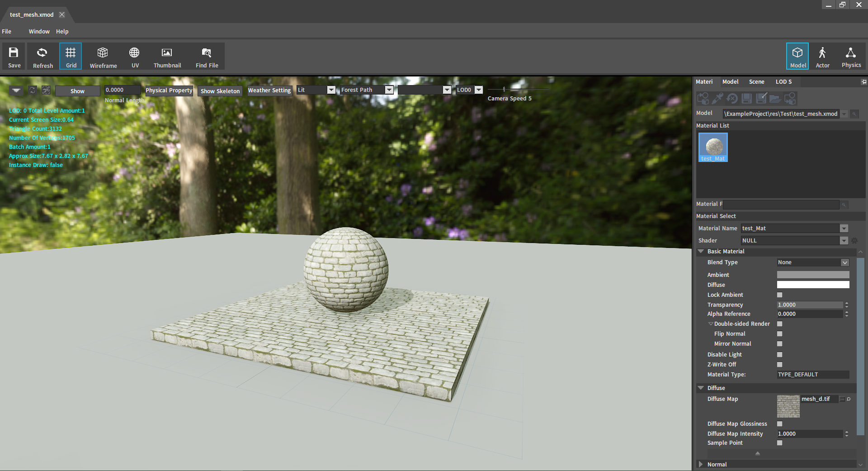The width and height of the screenshot is (868, 471).
Task: Click the save material floppy icon
Action: pos(747,98)
